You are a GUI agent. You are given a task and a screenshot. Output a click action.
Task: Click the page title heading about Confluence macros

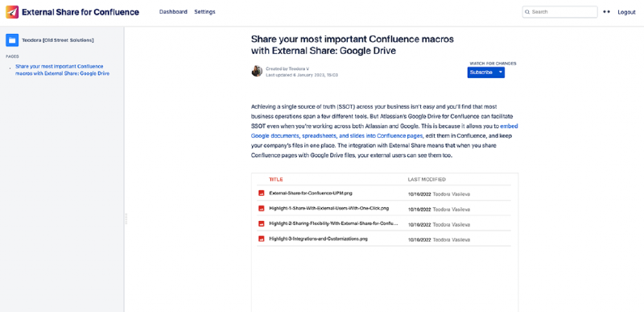pos(353,45)
